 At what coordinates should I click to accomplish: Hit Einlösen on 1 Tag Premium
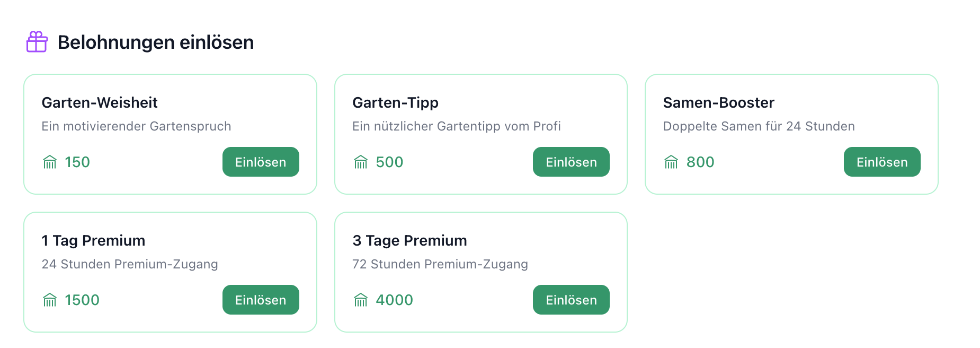tap(261, 300)
